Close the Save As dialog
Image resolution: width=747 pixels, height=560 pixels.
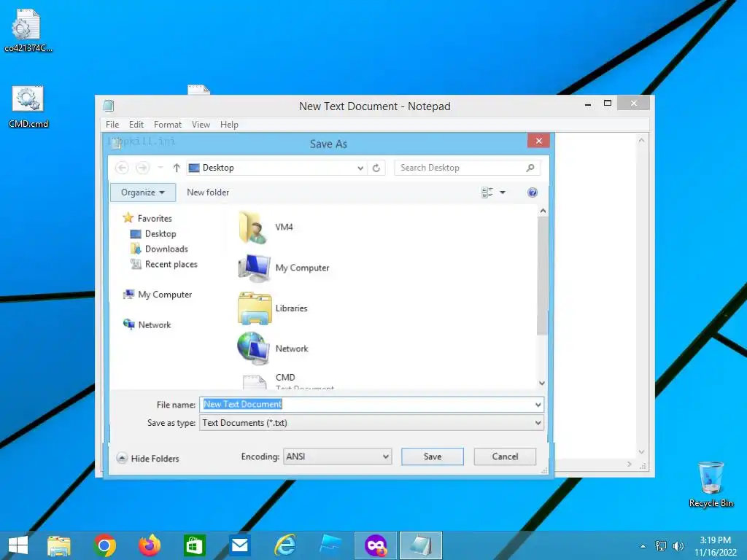539,141
